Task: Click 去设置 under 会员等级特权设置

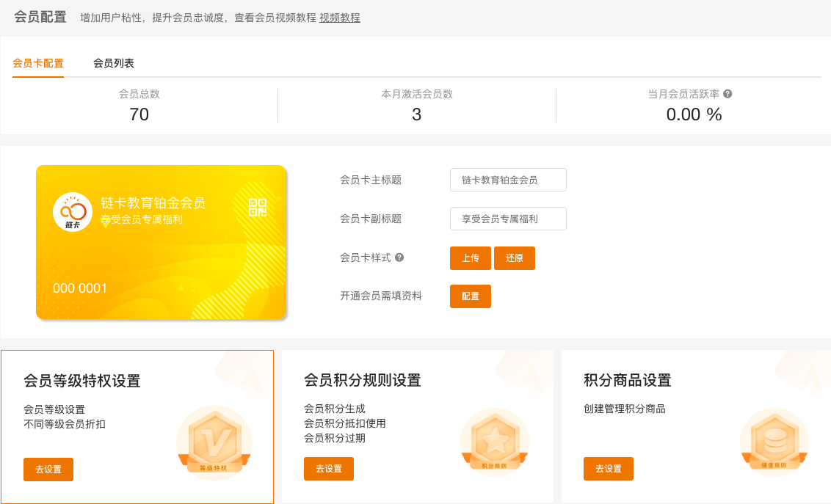Action: (x=48, y=469)
